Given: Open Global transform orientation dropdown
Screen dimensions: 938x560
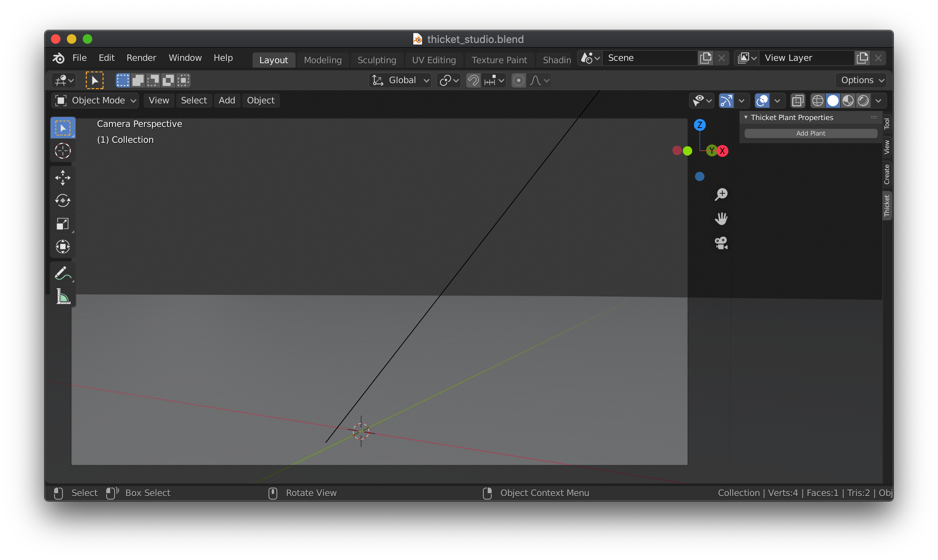Looking at the screenshot, I should pos(401,80).
